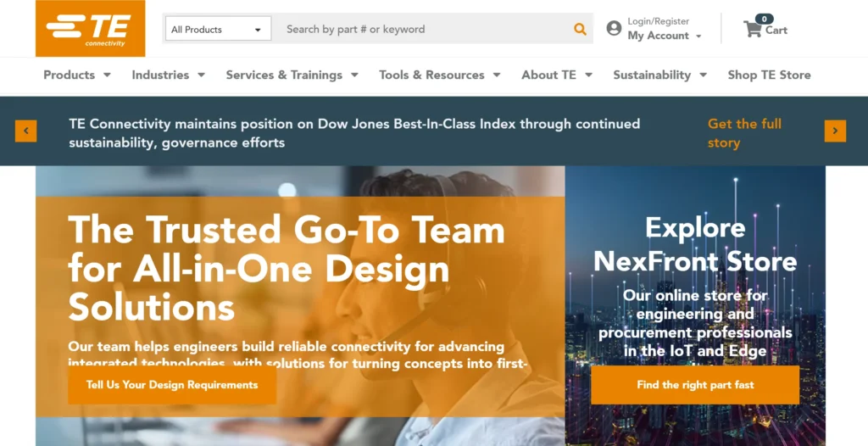Expand the Tools & Resources menu
The image size is (868, 446).
click(440, 75)
